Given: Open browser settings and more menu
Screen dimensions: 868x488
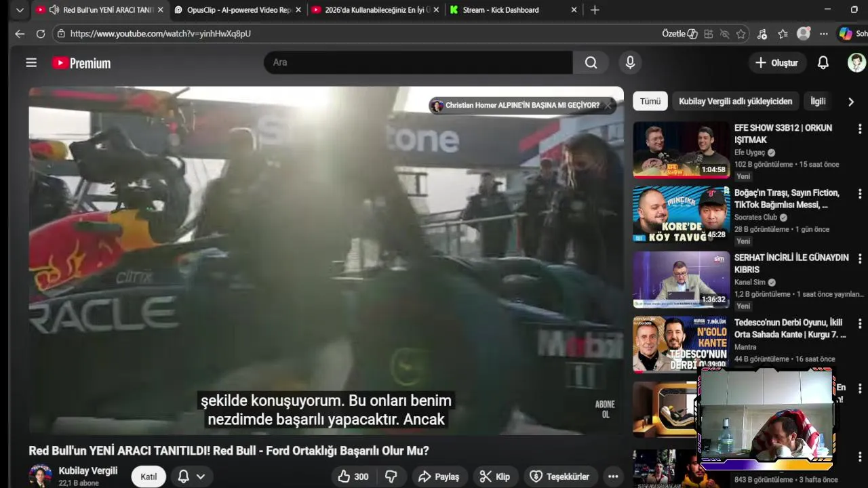Looking at the screenshot, I should click(824, 34).
